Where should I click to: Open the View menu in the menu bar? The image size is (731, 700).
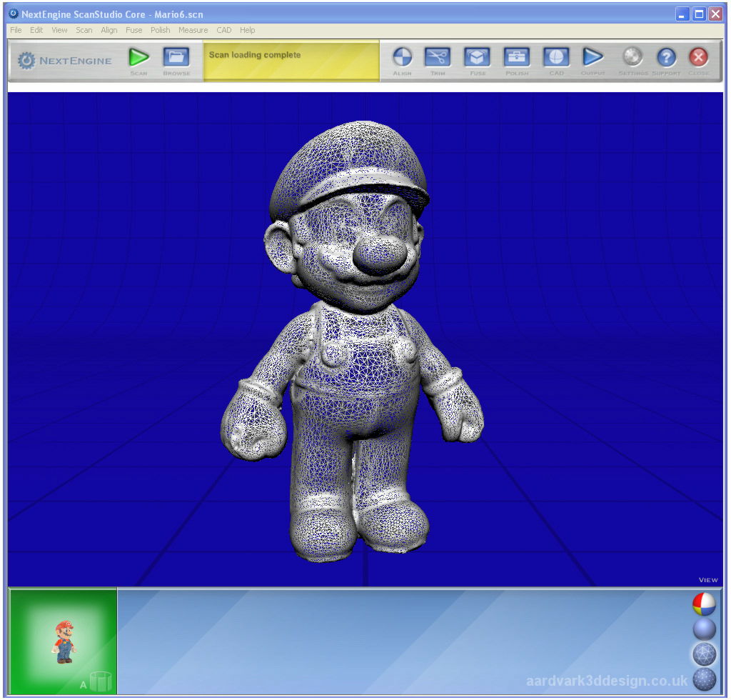pyautogui.click(x=59, y=30)
